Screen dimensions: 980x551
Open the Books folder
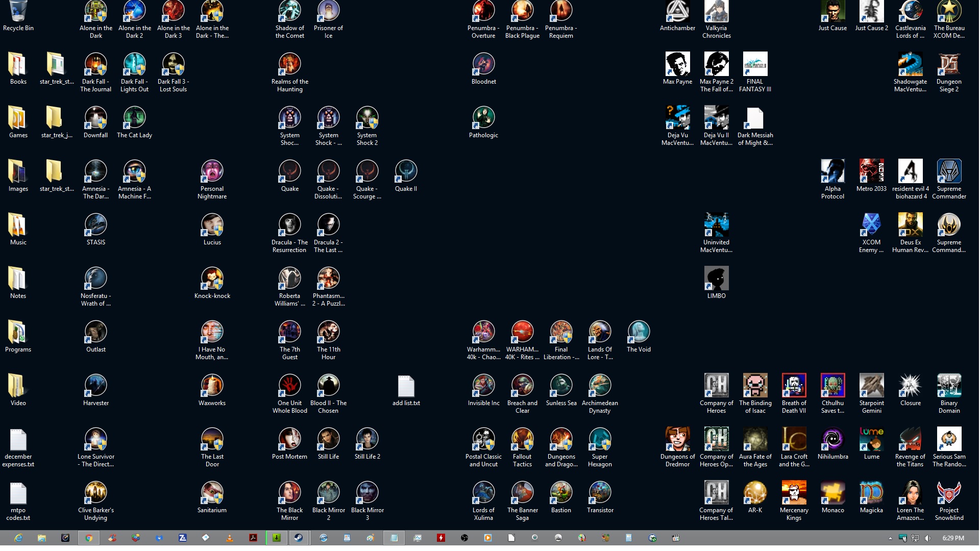point(18,68)
